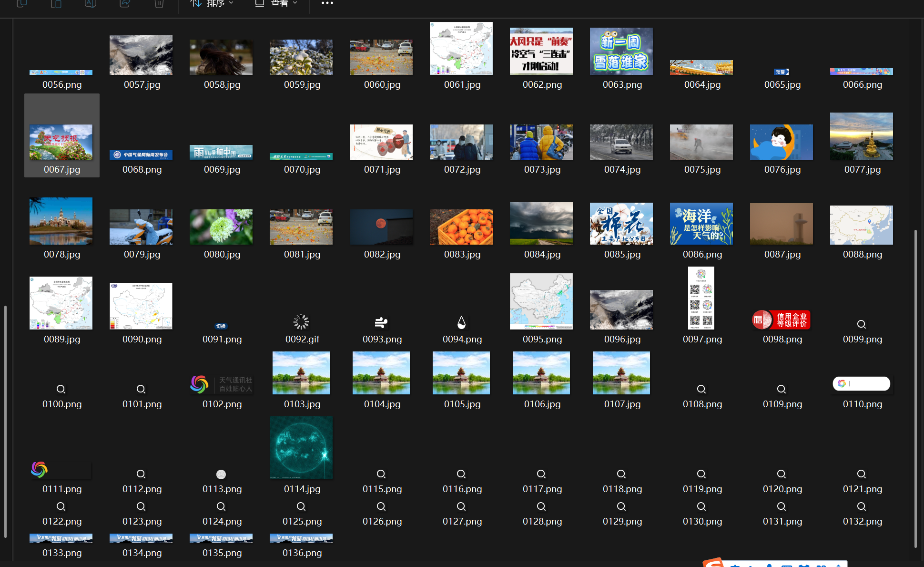Select the cotton map thumbnail 0085.jpg
Viewport: 924px width, 567px height.
coord(621,224)
